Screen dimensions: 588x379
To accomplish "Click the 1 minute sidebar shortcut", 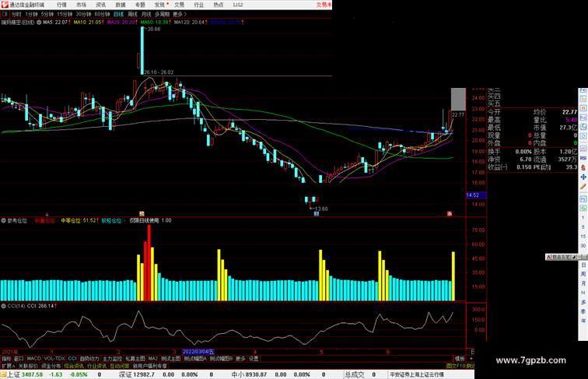I will tap(583, 218).
